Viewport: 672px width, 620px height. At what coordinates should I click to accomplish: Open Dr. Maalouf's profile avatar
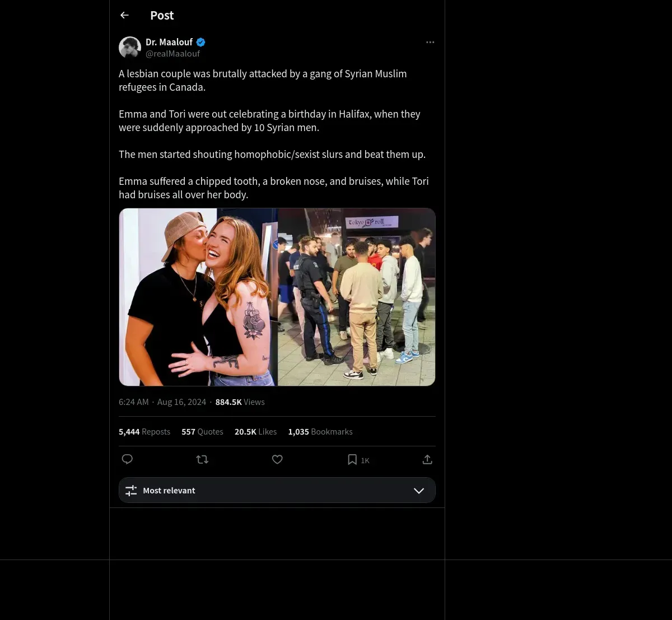click(130, 48)
